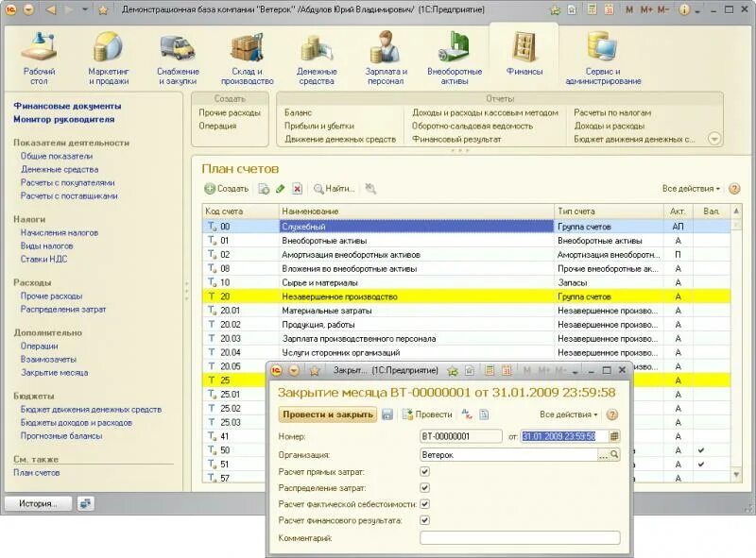Open the Денежные средства section icon
This screenshot has width=756, height=558.
[317, 50]
